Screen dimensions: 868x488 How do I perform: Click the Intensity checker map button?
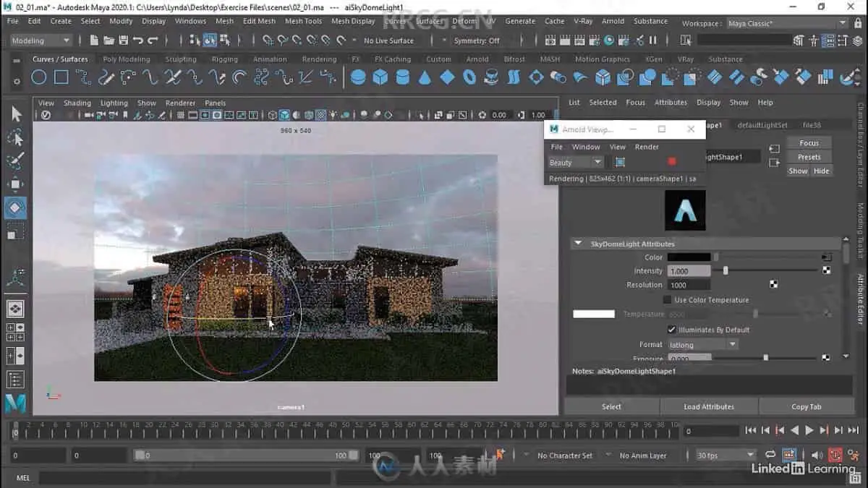[x=826, y=270]
